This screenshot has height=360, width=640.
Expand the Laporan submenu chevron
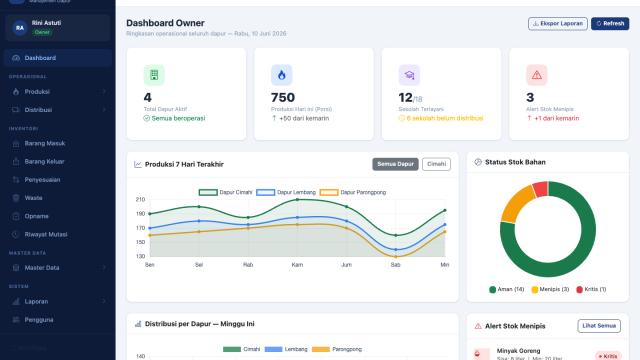point(104,302)
